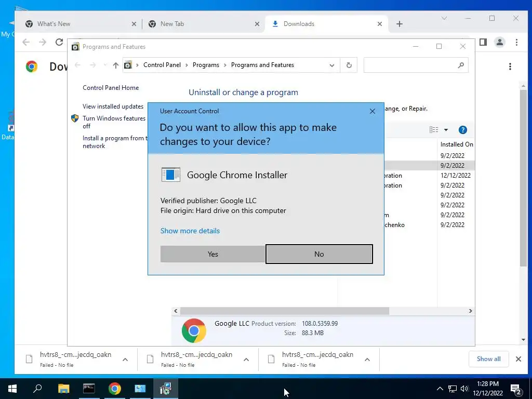This screenshot has width=532, height=399.
Task: Open View installed updates link
Action: [113, 106]
